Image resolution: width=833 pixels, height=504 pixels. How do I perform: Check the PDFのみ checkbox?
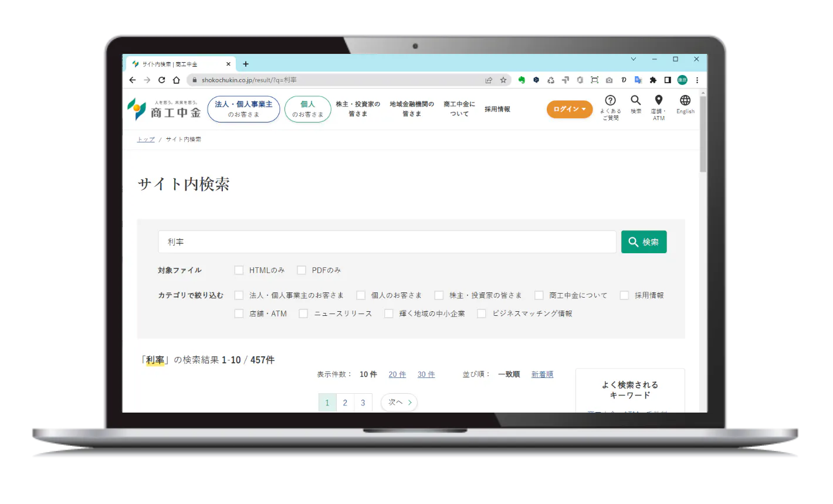pos(302,270)
